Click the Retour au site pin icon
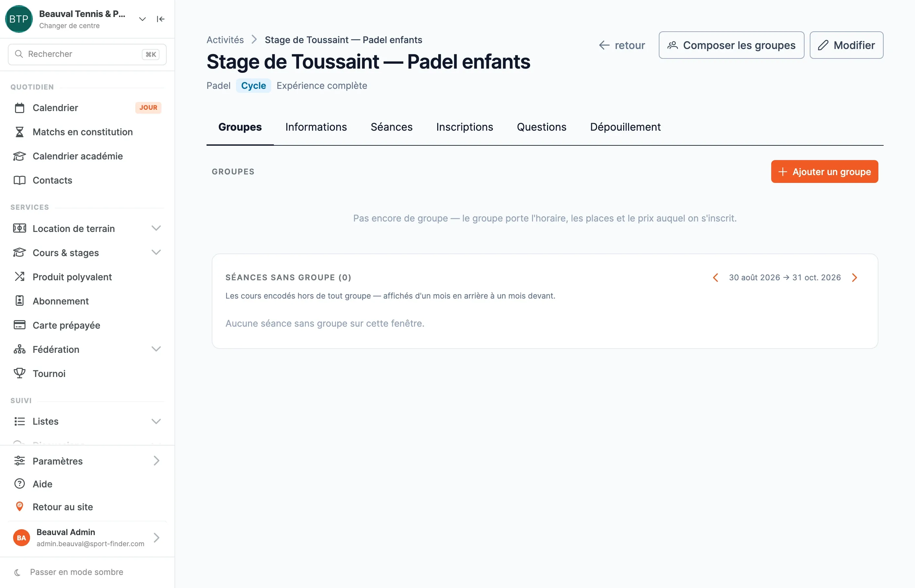This screenshot has height=588, width=915. 20,507
